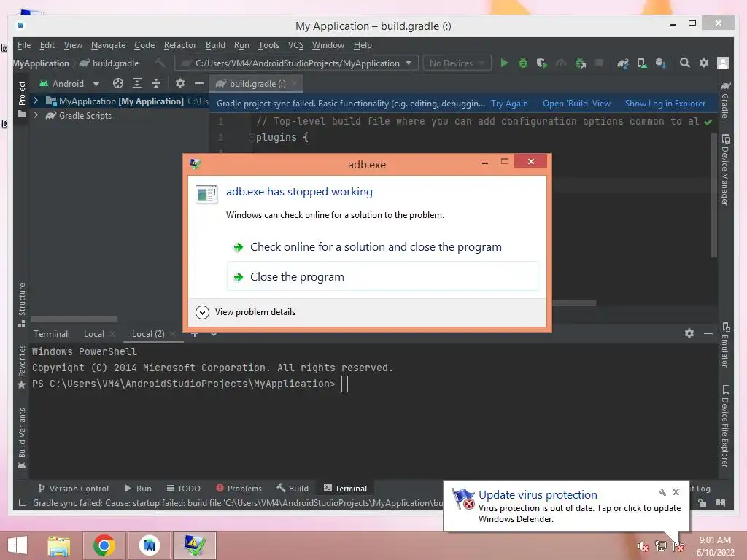Viewport: 747px width, 560px height.
Task: Click the Android Studio taskbar icon
Action: click(150, 545)
